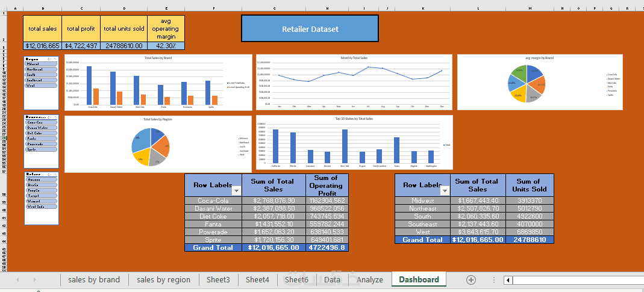Select the Total Sales by Brand bar chart

click(158, 82)
